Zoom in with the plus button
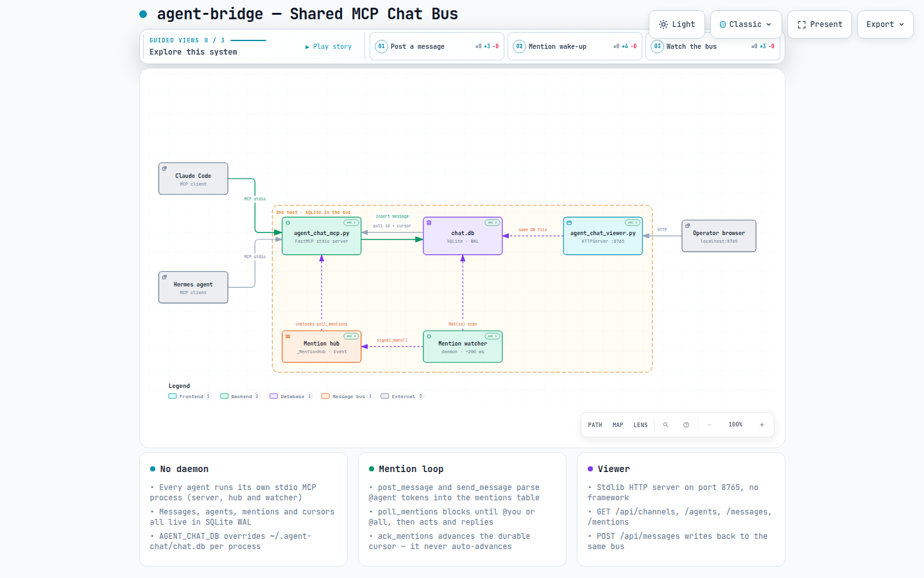The image size is (924, 578). pyautogui.click(x=762, y=425)
